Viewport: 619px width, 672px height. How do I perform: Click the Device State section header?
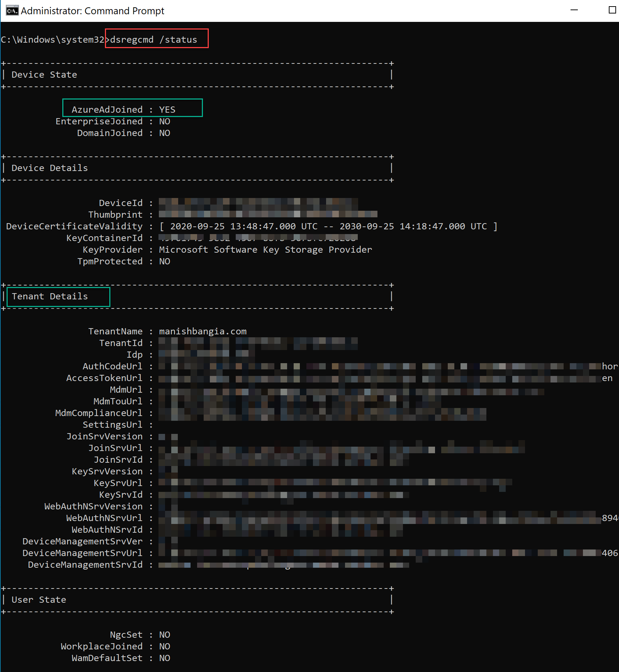[x=44, y=75]
